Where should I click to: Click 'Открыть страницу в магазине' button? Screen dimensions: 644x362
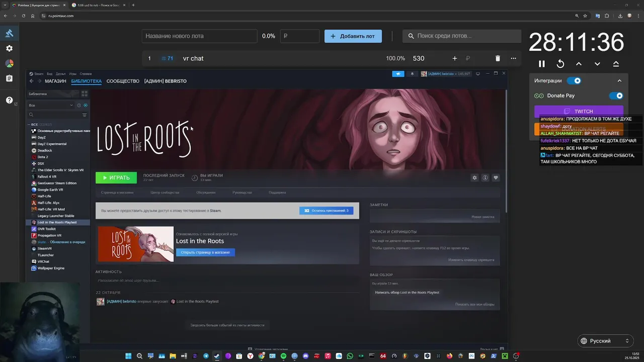[205, 252]
